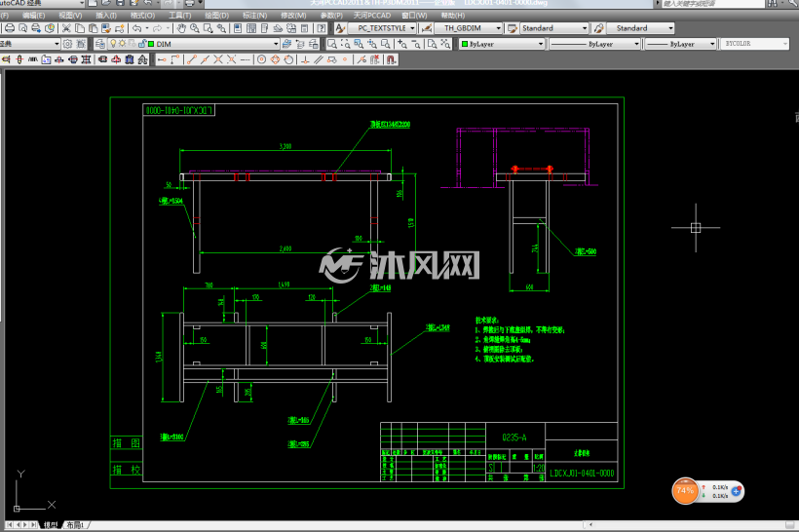Select the Snap to Quadrant icon
The width and height of the screenshot is (799, 532).
point(275,59)
